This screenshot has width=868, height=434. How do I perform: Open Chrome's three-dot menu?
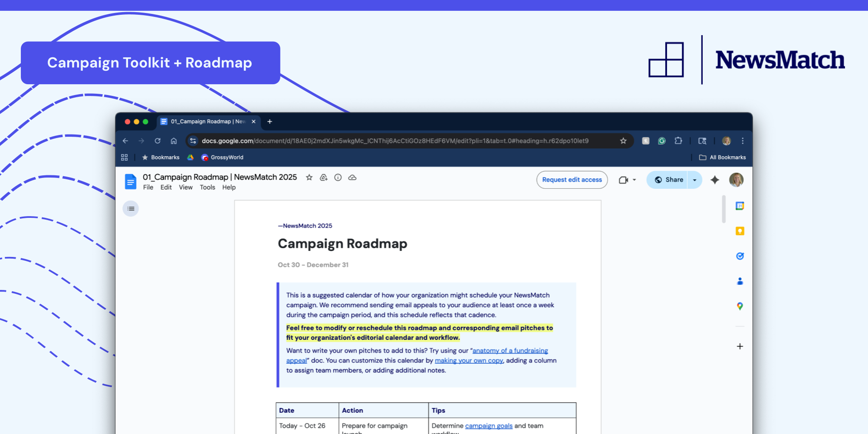tap(743, 141)
